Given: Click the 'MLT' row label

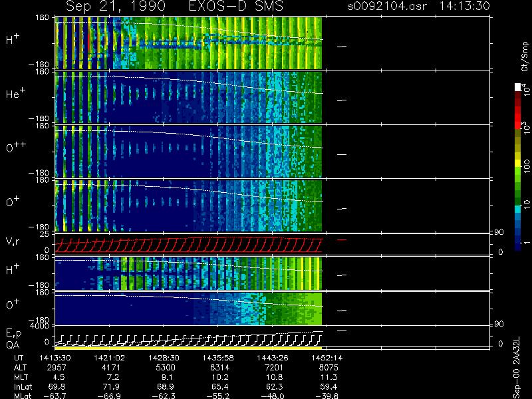Looking at the screenshot, I should [x=21, y=377].
